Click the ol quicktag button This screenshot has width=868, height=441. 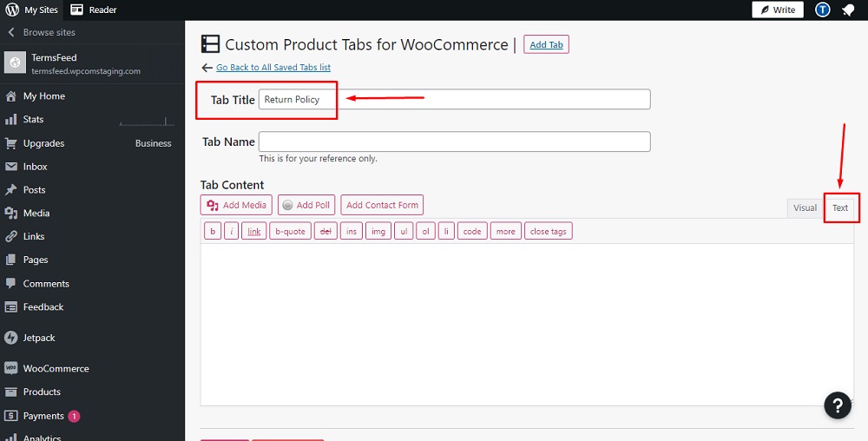425,231
